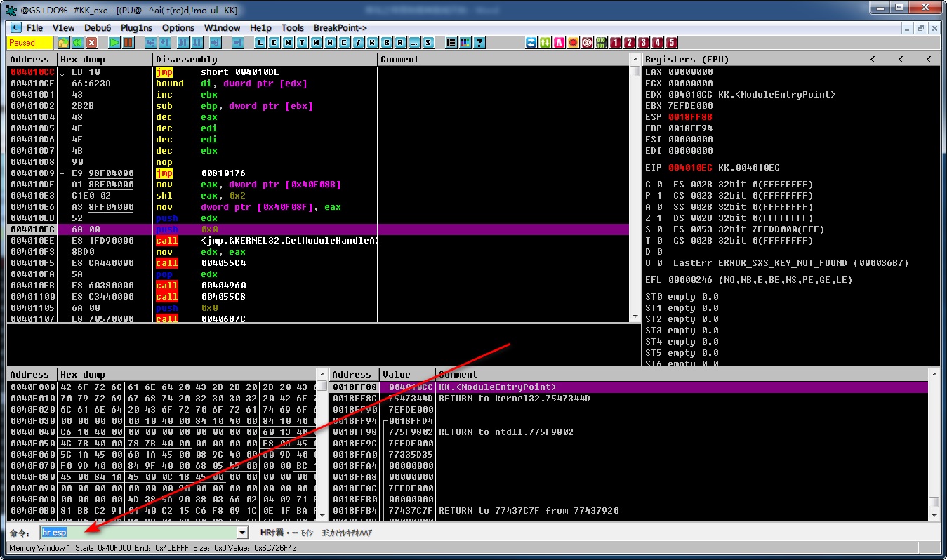This screenshot has height=560, width=947.
Task: Select the call GetModuleHandleA instruction row
Action: click(x=318, y=241)
